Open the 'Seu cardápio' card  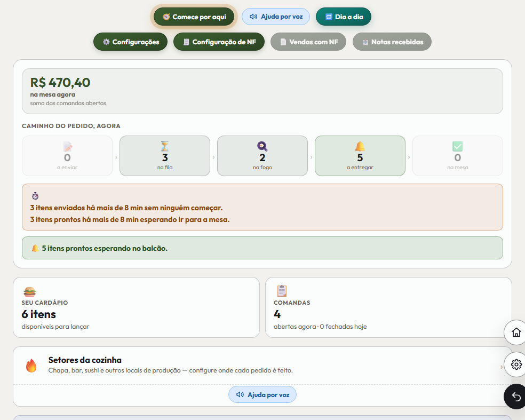pos(136,307)
